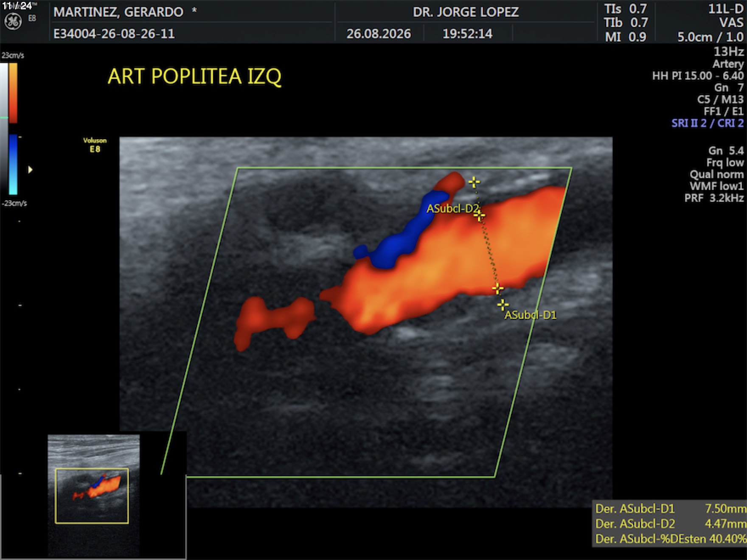
Task: Click the SRI II 2 / CRI 2 setting
Action: coord(708,123)
